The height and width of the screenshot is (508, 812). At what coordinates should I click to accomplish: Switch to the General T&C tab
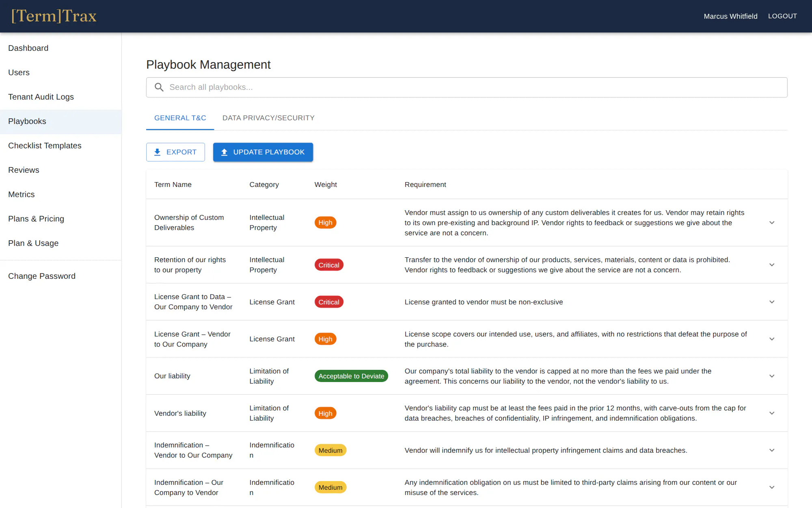tap(180, 118)
